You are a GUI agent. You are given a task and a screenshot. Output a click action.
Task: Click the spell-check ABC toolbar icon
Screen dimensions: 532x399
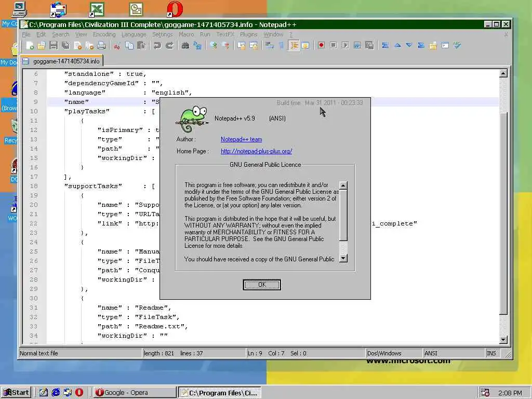coord(457,46)
